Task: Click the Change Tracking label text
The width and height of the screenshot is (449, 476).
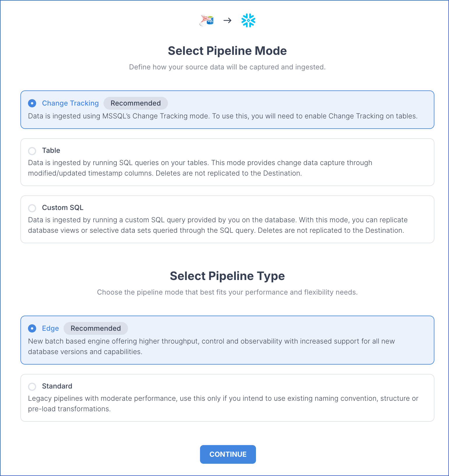Action: pos(70,103)
